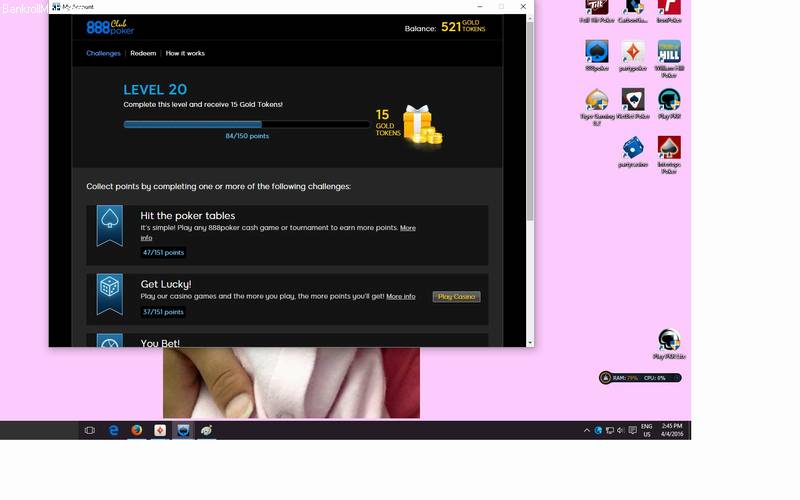Open the rightmost pinned taskbar app icon
The height and width of the screenshot is (500, 800).
(207, 431)
